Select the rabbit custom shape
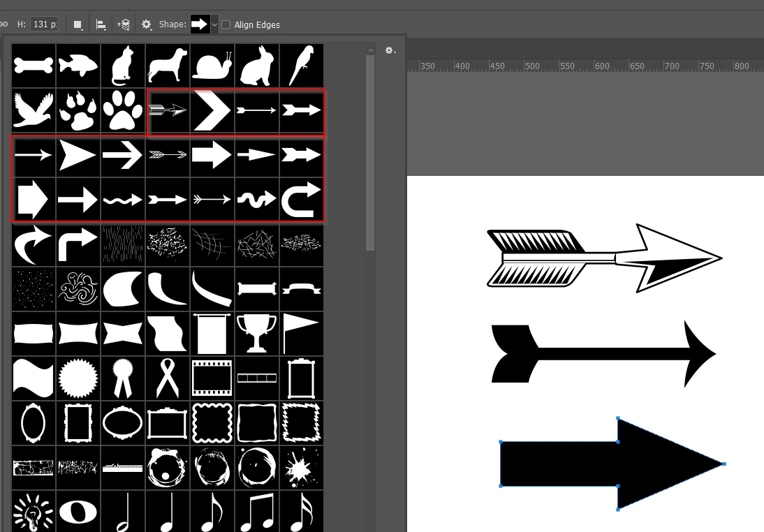This screenshot has width=764, height=532. (257, 66)
